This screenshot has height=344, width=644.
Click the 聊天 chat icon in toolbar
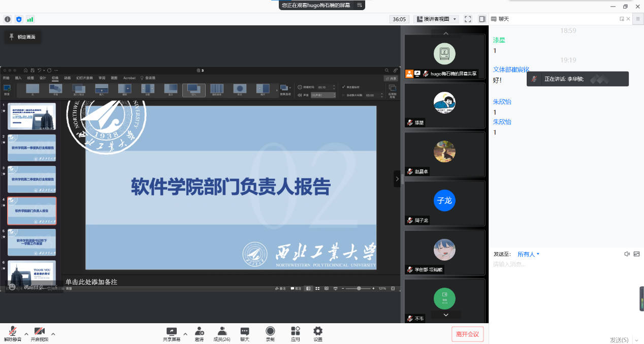click(245, 333)
